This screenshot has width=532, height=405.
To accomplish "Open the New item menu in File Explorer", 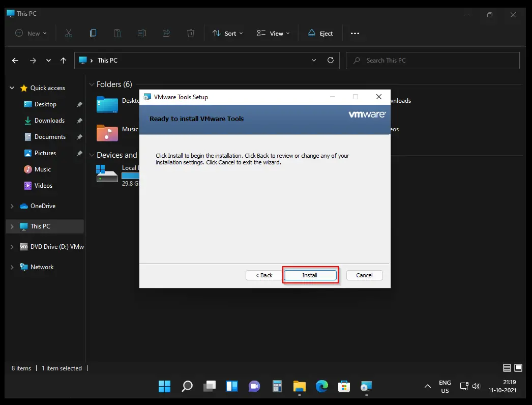I will pyautogui.click(x=31, y=33).
